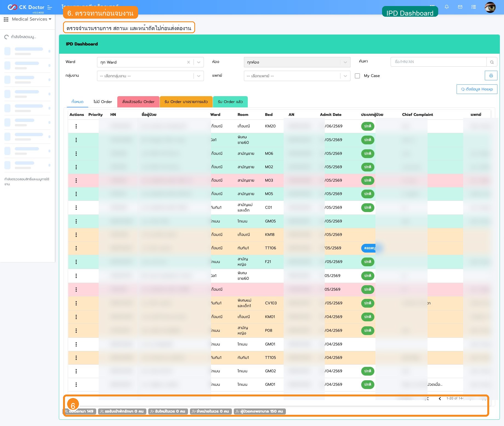The width and height of the screenshot is (504, 426).
Task: Click the ประเภทผู้ป่วย column header
Action: point(372,115)
